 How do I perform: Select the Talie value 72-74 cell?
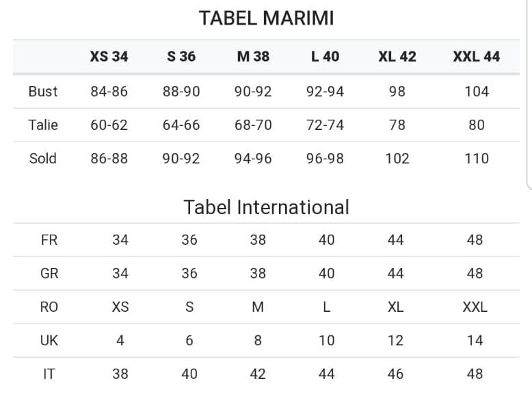(325, 125)
